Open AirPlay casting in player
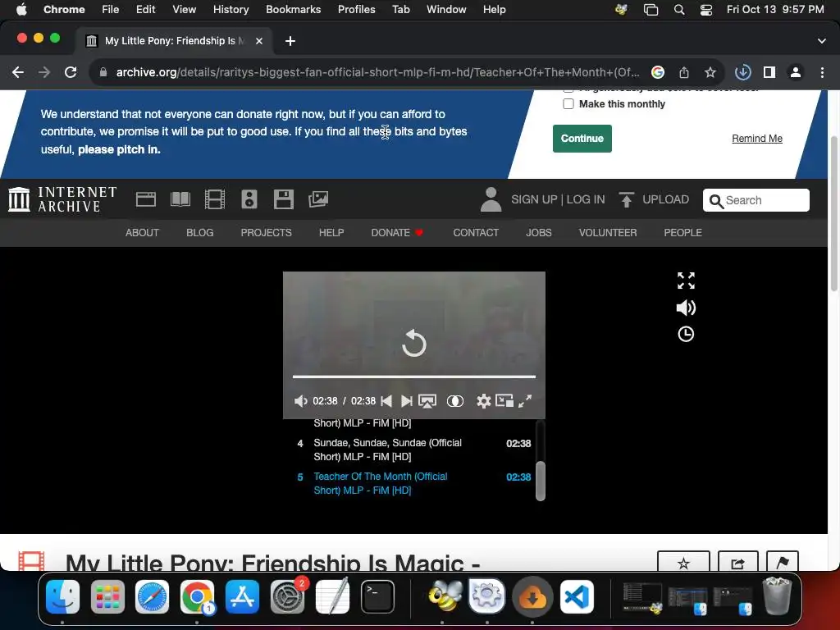Screen dimensions: 840x630 [x=427, y=400]
